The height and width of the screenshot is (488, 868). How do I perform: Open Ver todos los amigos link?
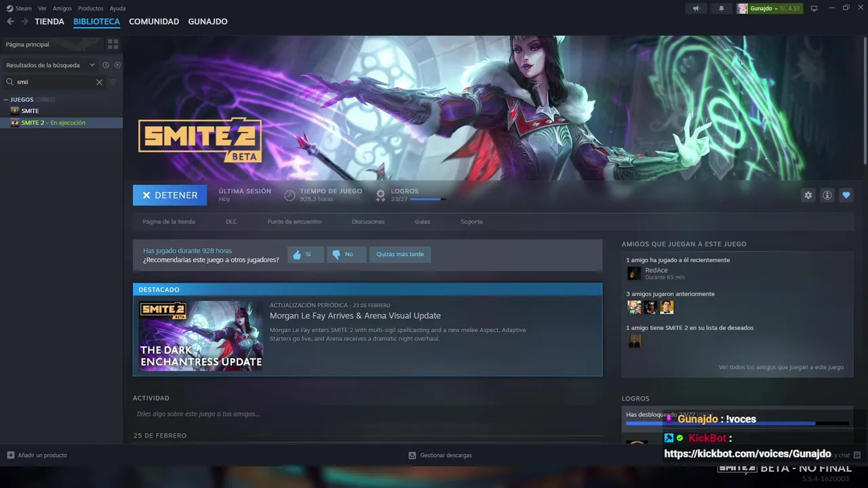pyautogui.click(x=781, y=367)
